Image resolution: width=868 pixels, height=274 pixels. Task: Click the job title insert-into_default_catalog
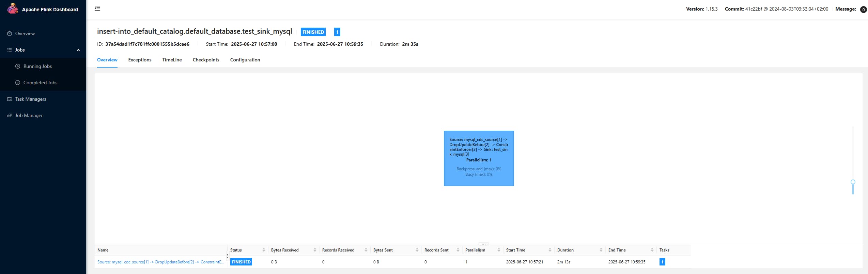195,31
